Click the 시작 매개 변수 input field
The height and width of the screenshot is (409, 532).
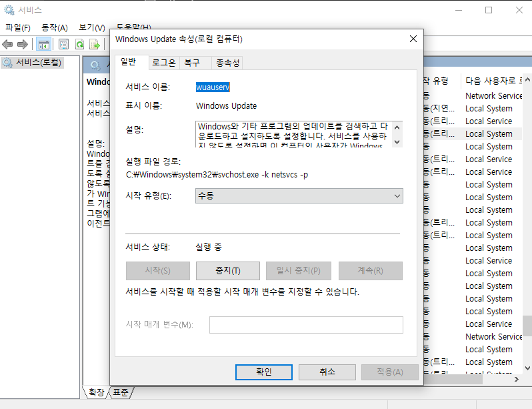pos(306,325)
